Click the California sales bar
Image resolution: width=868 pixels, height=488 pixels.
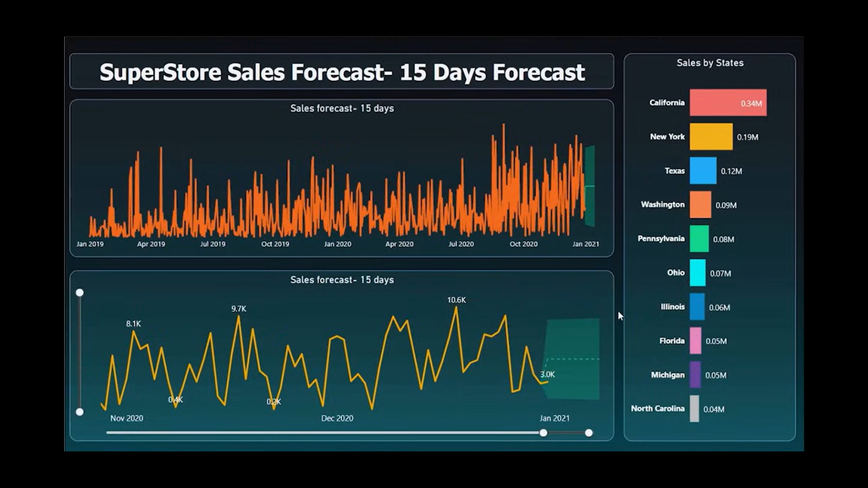coord(728,103)
